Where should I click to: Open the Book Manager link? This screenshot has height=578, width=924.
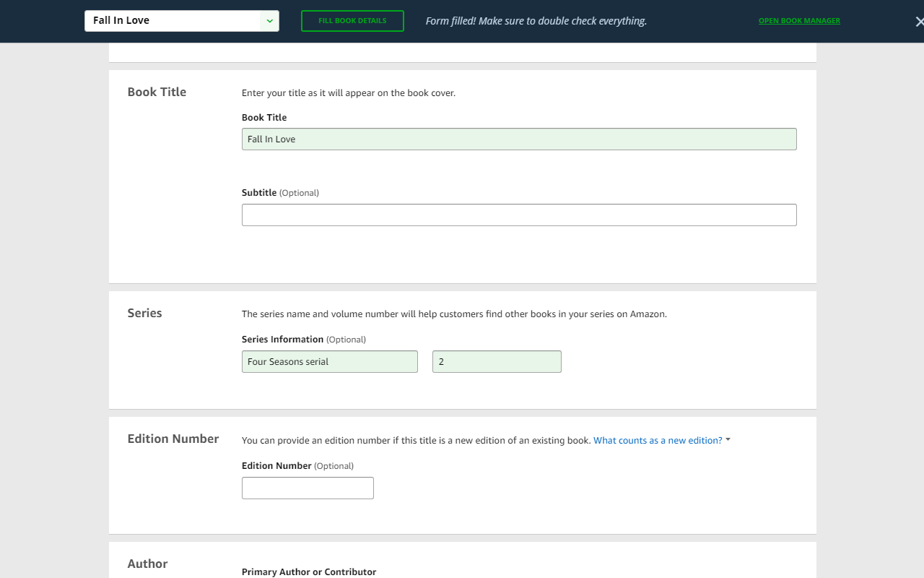[x=799, y=21]
